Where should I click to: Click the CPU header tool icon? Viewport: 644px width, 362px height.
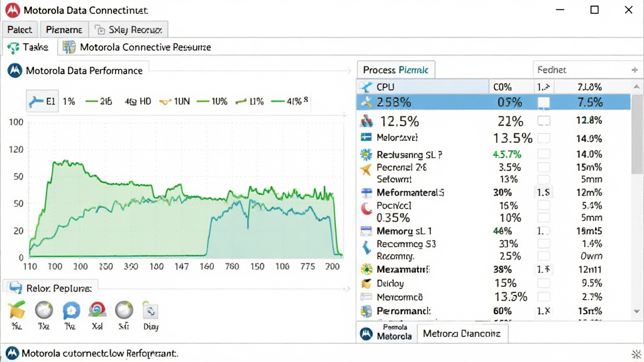point(365,87)
